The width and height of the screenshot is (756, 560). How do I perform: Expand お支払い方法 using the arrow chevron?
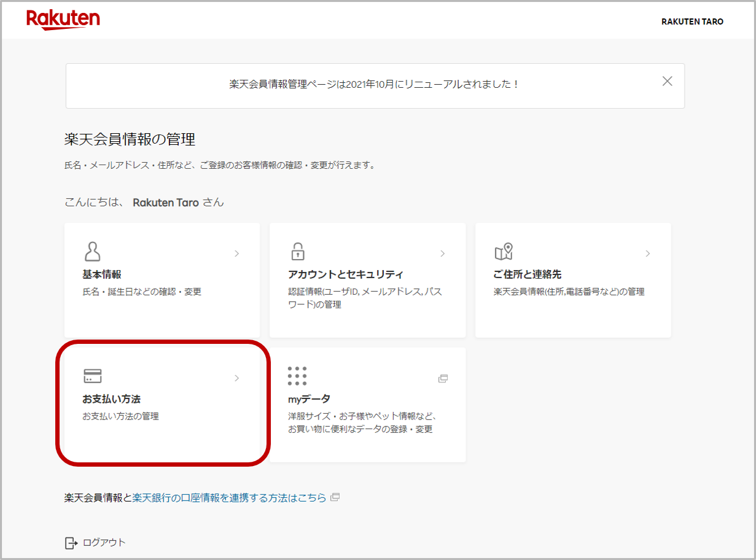pos(238,378)
